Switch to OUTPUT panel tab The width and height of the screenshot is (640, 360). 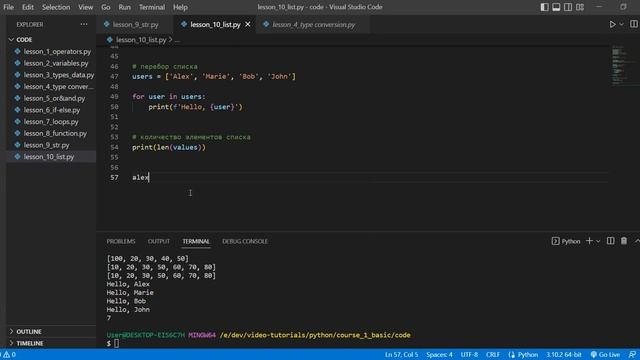tap(159, 241)
